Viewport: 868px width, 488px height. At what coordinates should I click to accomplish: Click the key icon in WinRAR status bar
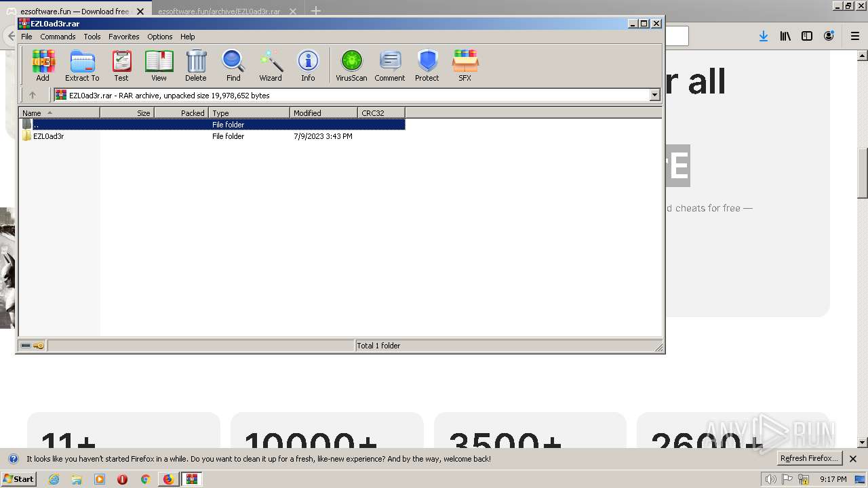39,346
